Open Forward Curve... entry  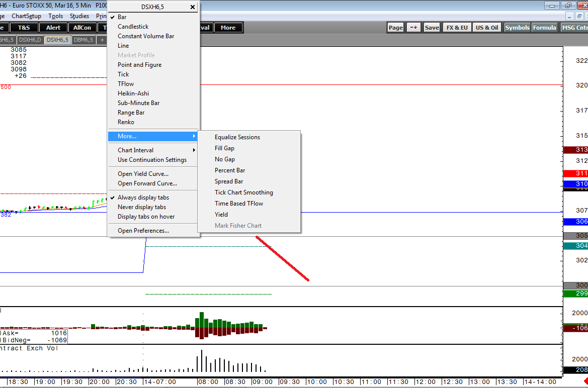(147, 183)
